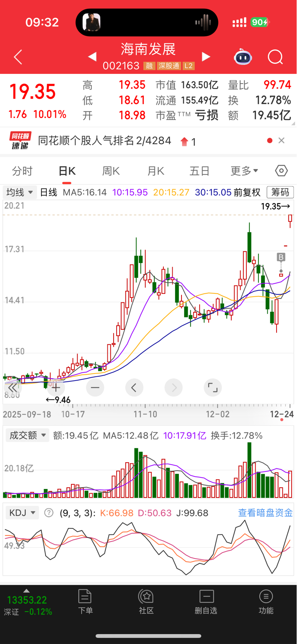Open 社区 community page
297x644 pixels.
click(146, 601)
